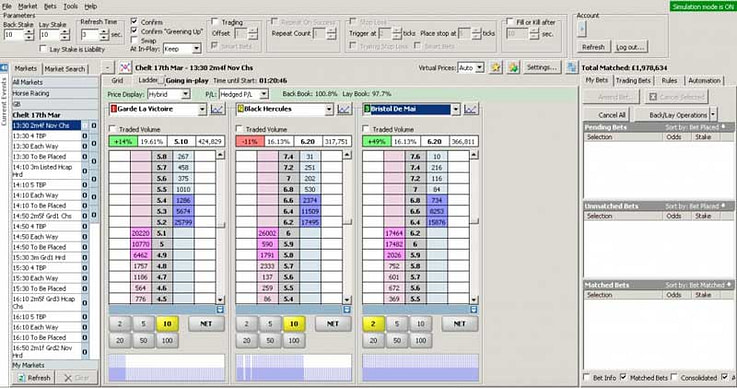737x388 pixels.
Task: Click the blue expand icon under Garde ladder
Action: 220,309
